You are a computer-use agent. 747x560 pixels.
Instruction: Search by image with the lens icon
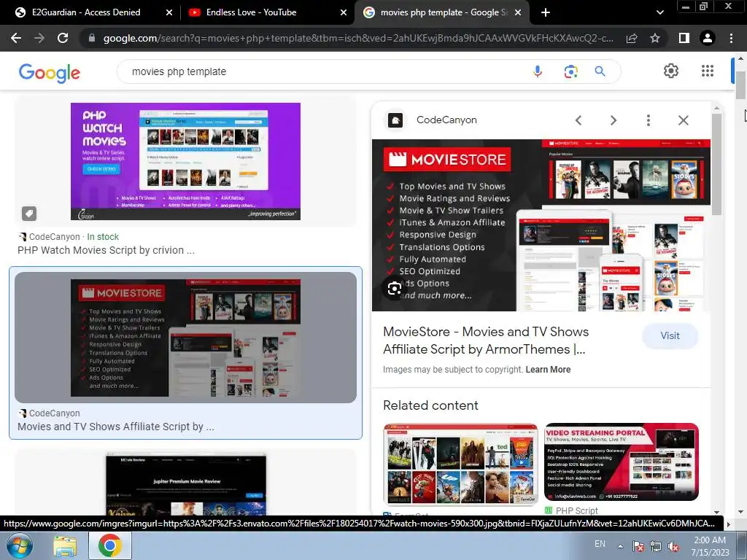pyautogui.click(x=570, y=71)
